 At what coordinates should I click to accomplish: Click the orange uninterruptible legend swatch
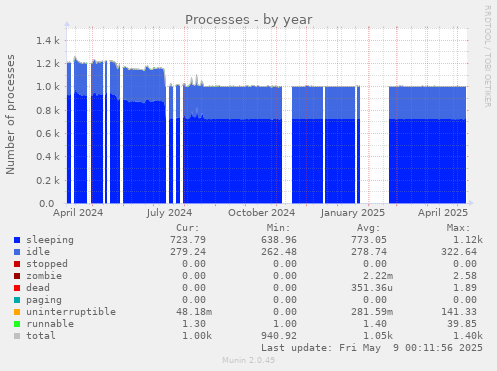[x=17, y=312]
